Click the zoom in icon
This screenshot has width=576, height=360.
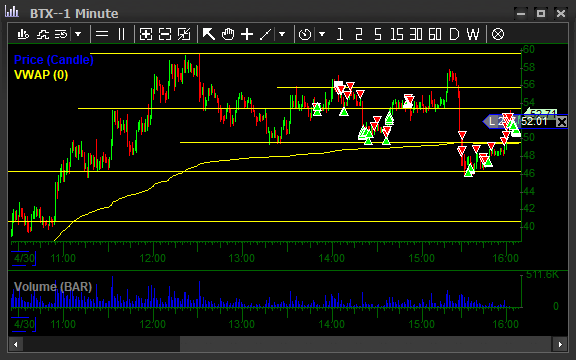146,35
